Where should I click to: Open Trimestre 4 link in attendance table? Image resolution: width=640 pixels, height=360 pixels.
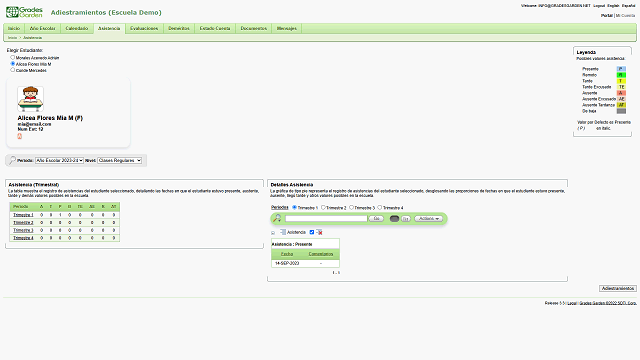[23, 238]
